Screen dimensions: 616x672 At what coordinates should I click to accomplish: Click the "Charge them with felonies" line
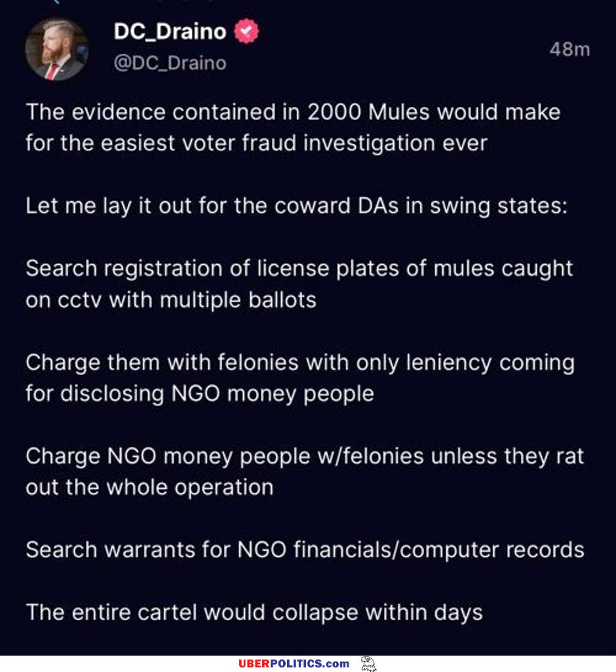[300, 363]
